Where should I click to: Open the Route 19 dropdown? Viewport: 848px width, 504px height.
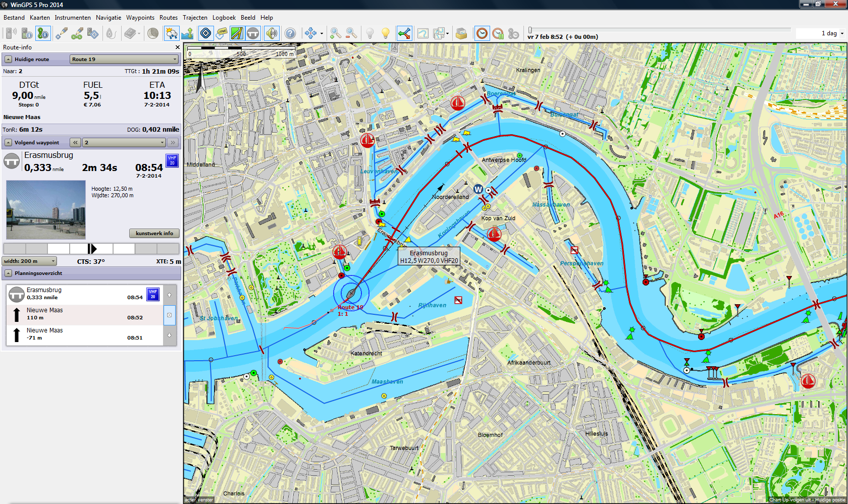point(124,59)
